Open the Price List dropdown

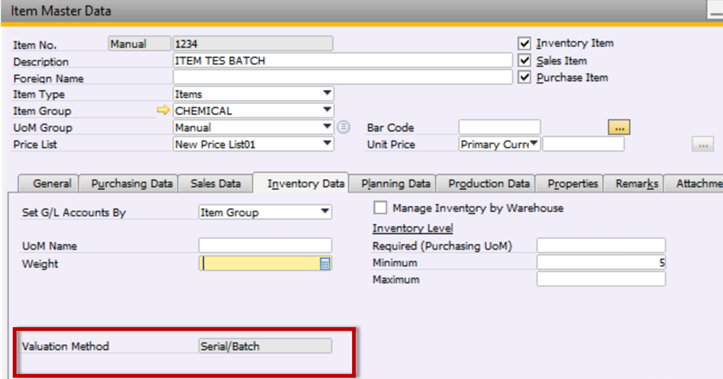(x=327, y=144)
